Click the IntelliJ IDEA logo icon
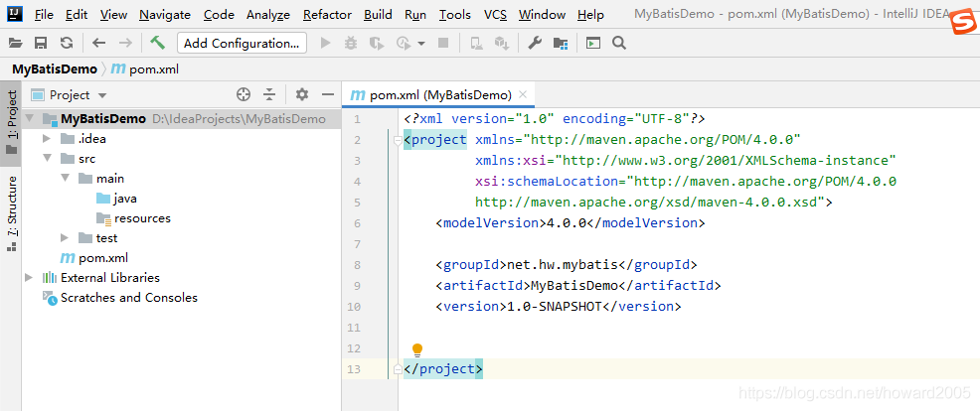 click(16, 14)
